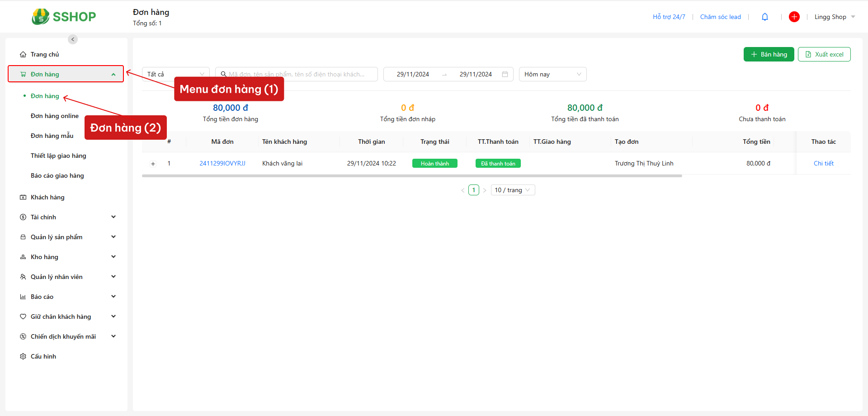The width and height of the screenshot is (868, 416).
Task: Click the Đã thanh toán payment badge
Action: tap(498, 163)
